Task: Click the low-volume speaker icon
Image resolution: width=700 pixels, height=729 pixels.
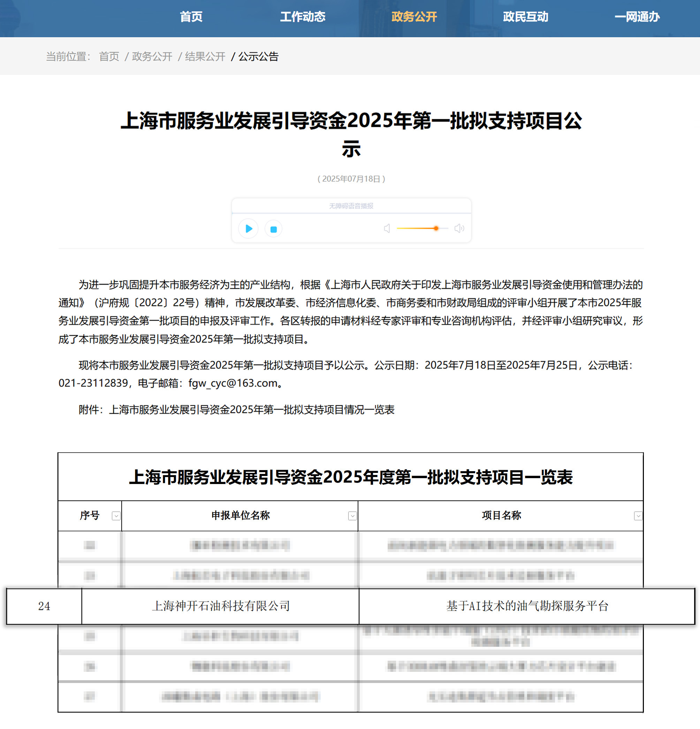Action: point(387,228)
